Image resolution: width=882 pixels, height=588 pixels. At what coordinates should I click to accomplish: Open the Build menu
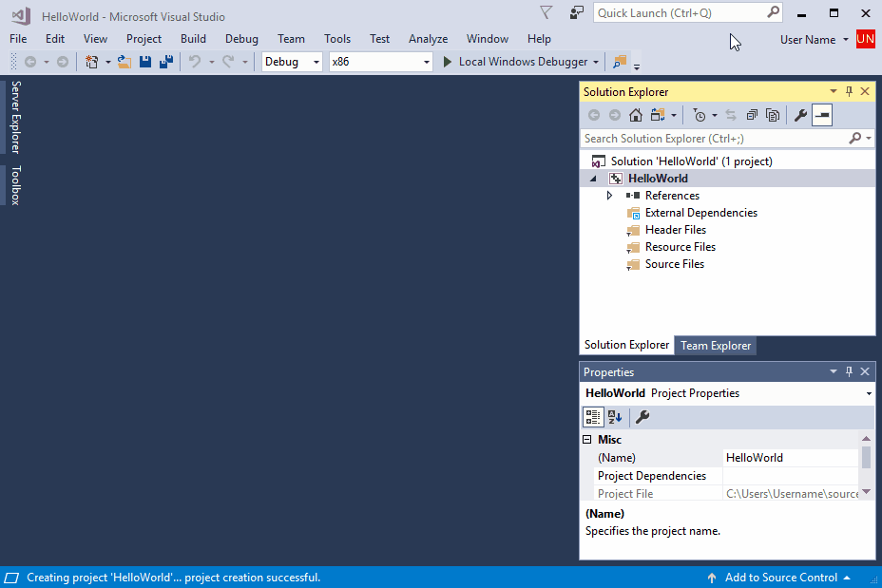(193, 39)
